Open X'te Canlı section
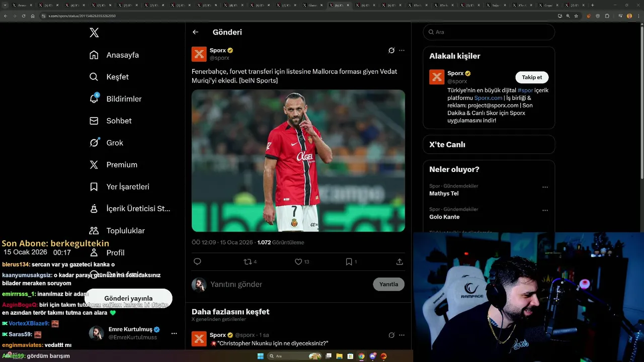The height and width of the screenshot is (362, 644). (x=489, y=144)
